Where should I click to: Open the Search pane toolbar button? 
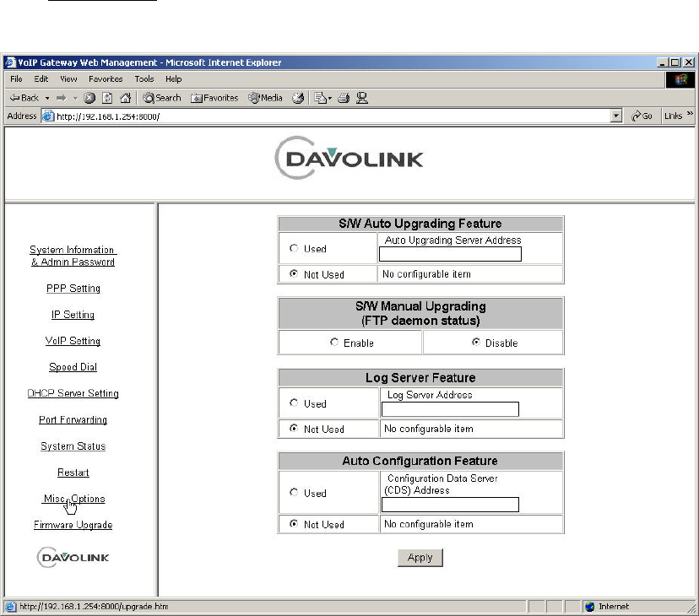[162, 98]
